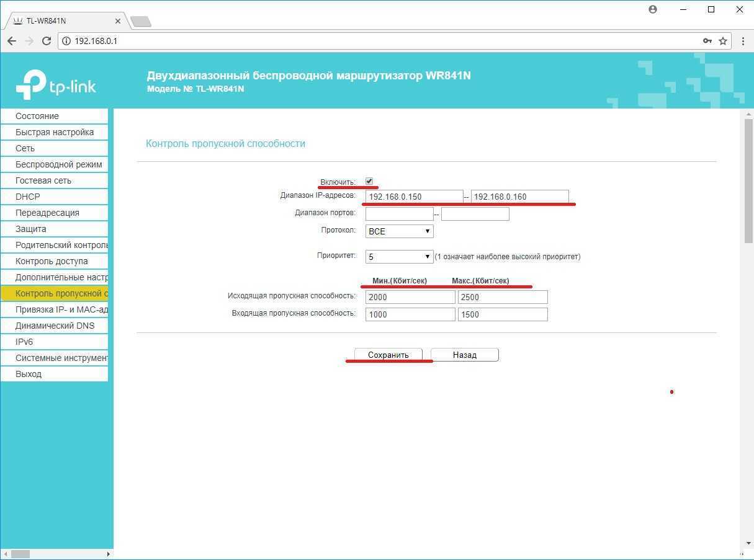The width and height of the screenshot is (754, 560).
Task: Open saved passwords key icon
Action: pos(707,41)
